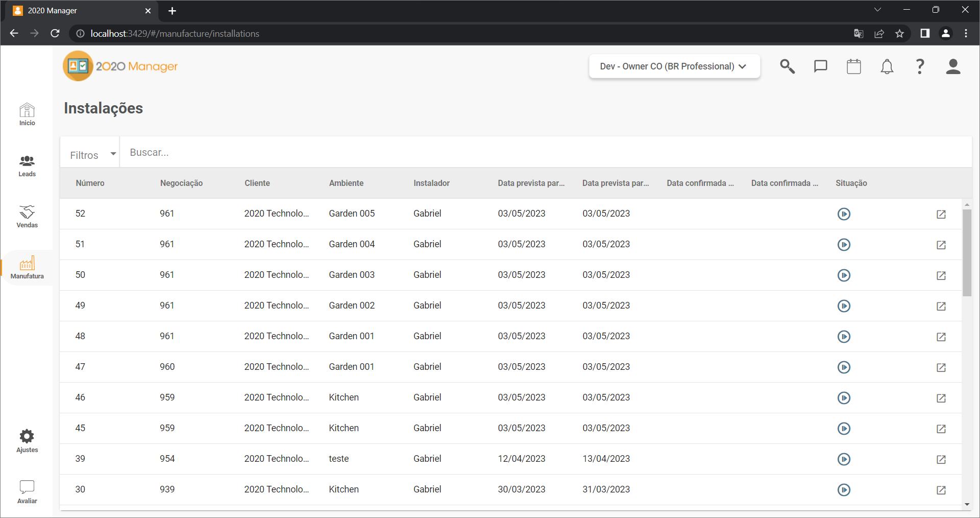Click the Garden 005 cell
This screenshot has height=518, width=980.
[352, 214]
